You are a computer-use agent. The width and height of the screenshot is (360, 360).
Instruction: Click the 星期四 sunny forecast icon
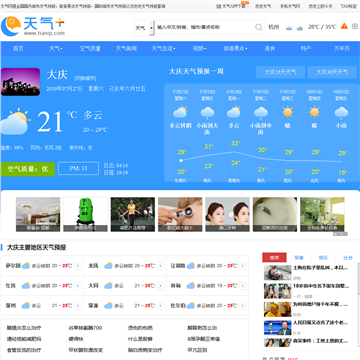tap(314, 112)
